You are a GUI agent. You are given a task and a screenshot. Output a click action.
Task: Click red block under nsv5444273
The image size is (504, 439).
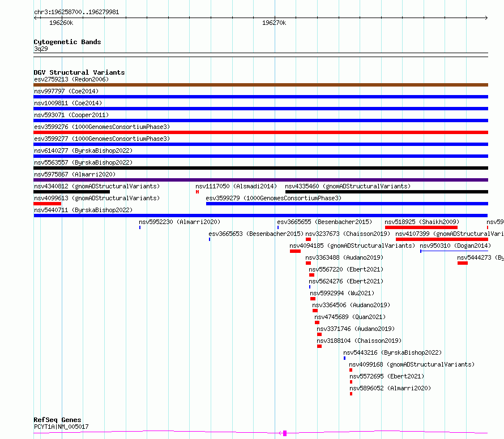[463, 263]
